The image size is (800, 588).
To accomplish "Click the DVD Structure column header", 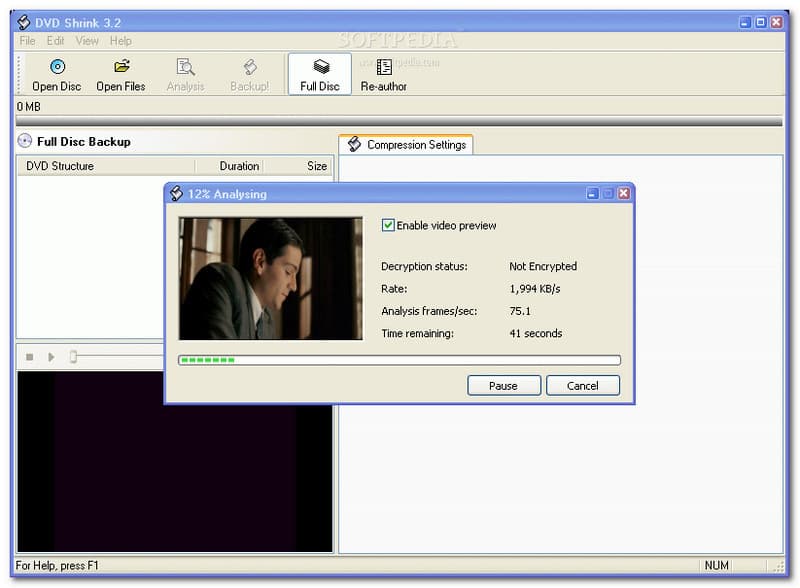I will click(60, 166).
